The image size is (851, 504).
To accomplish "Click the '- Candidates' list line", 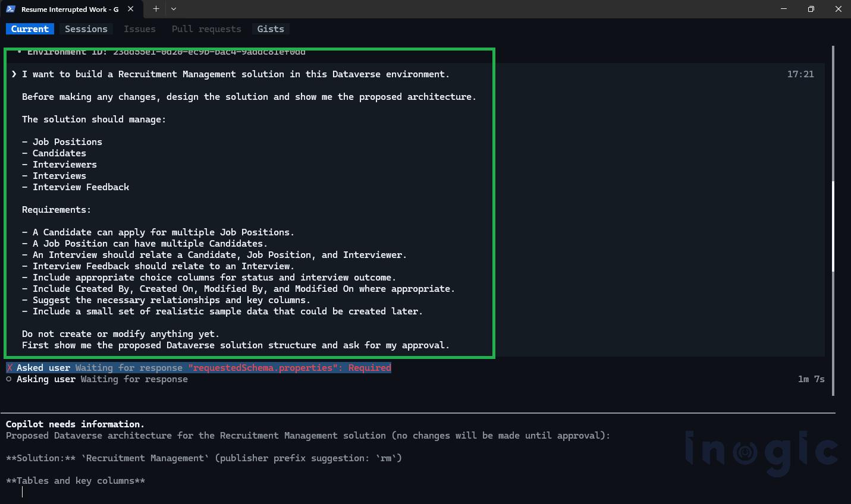I will click(x=54, y=153).
